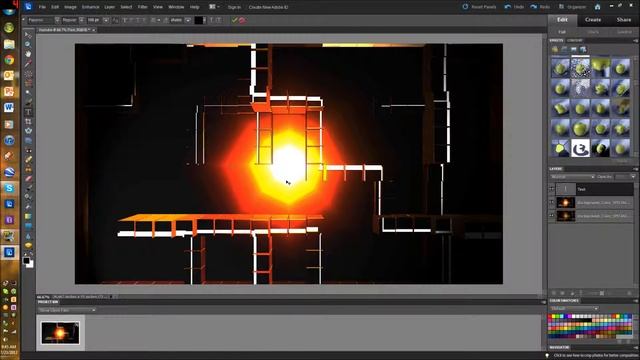Click the toolbox background color swatch

pyautogui.click(x=31, y=264)
